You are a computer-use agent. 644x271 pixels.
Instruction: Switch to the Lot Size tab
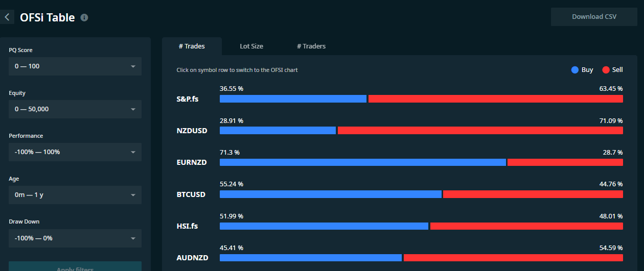(x=251, y=46)
